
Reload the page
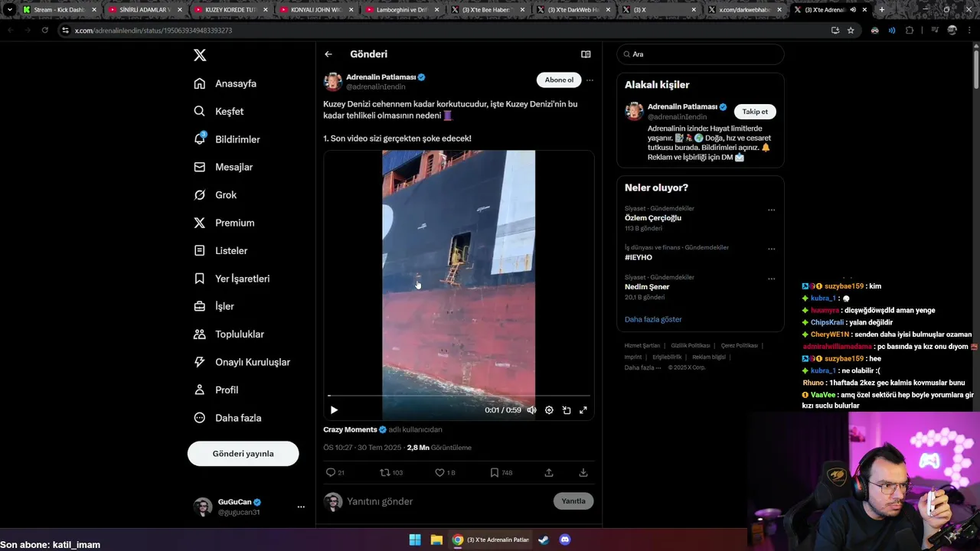point(44,30)
